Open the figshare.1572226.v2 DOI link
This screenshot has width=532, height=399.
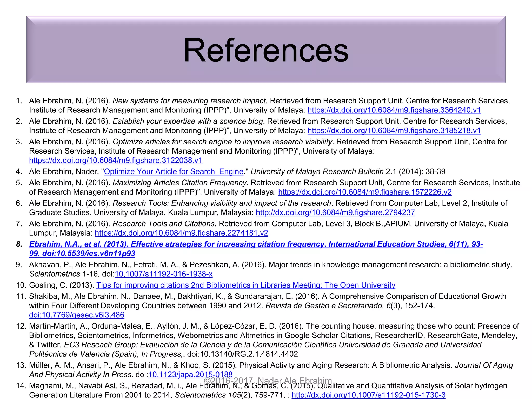tap(365, 192)
